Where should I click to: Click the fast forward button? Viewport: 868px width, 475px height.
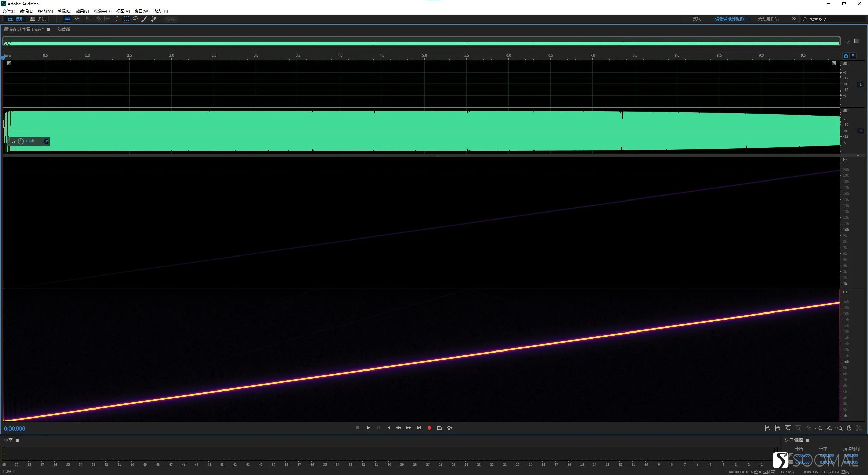[x=409, y=428]
